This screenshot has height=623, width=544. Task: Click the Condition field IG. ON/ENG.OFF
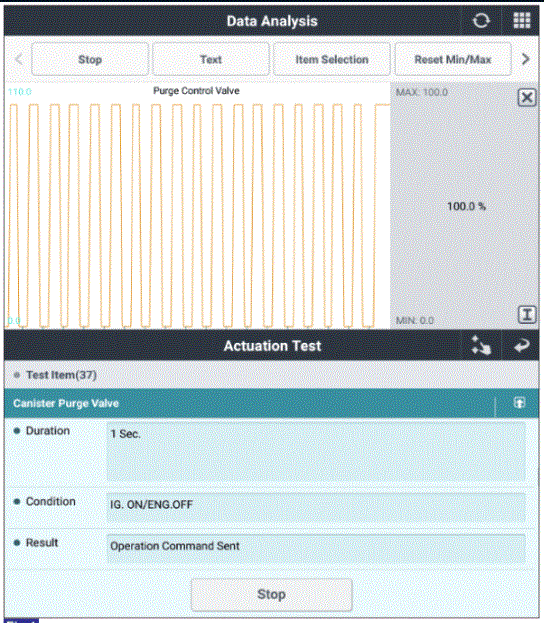point(316,507)
